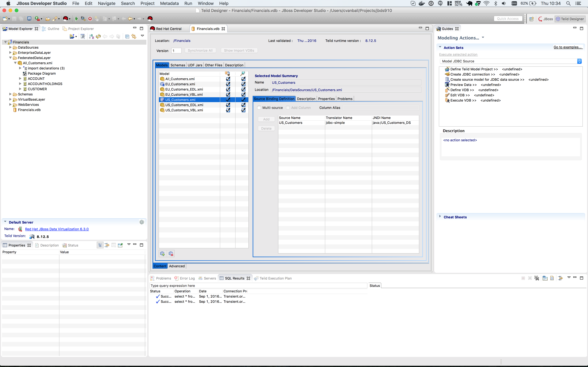The width and height of the screenshot is (588, 367).
Task: Refresh the Model Explorer tree
Action: pos(98,36)
